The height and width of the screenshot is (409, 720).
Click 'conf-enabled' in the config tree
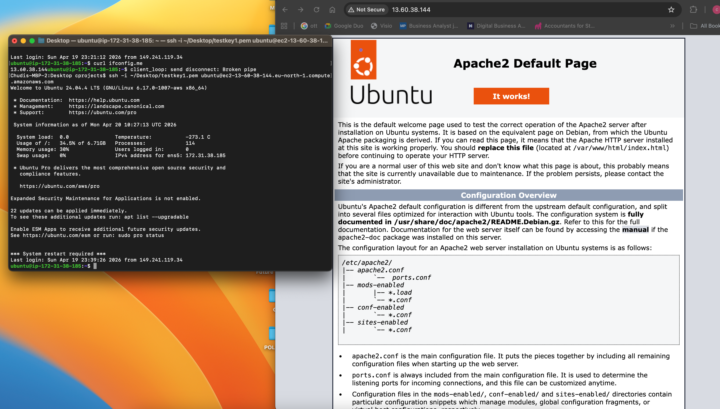click(x=381, y=308)
